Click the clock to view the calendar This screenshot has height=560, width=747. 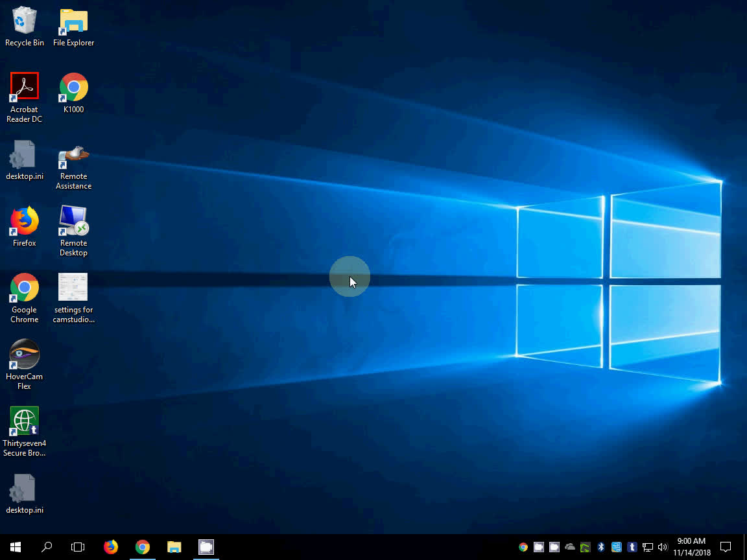[x=691, y=547]
